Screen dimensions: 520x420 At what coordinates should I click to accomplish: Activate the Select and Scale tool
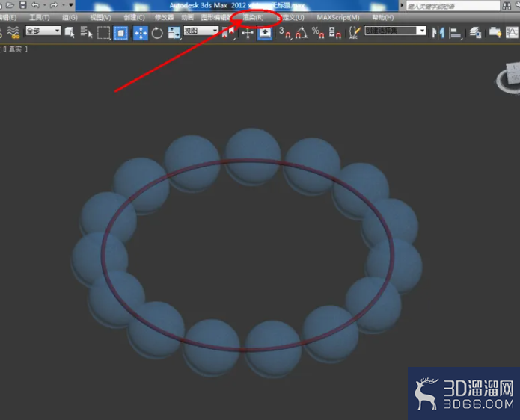174,33
